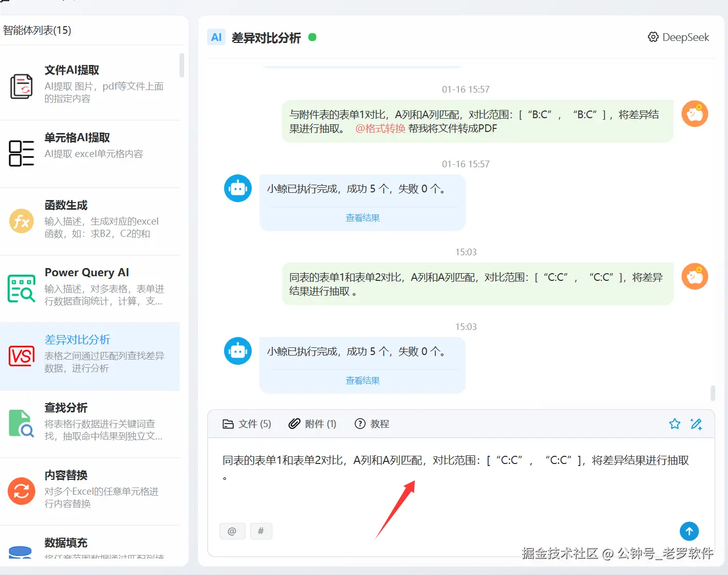The image size is (728, 575).
Task: Click the user avatar beside 15:03 message
Action: pyautogui.click(x=695, y=276)
